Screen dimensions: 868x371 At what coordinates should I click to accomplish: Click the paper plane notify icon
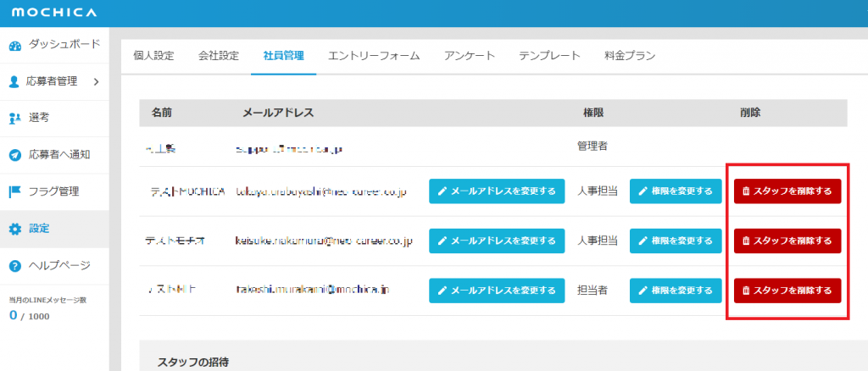point(14,155)
